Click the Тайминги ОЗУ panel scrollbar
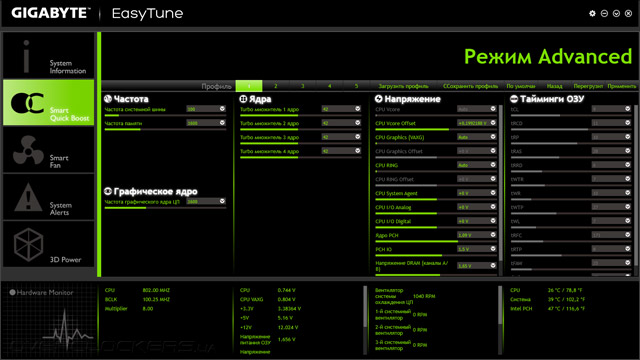The height and width of the screenshot is (360, 640). coord(636,184)
